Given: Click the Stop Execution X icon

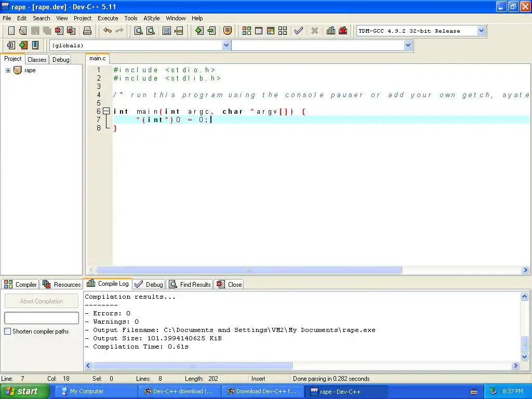Looking at the screenshot, I should (315, 31).
